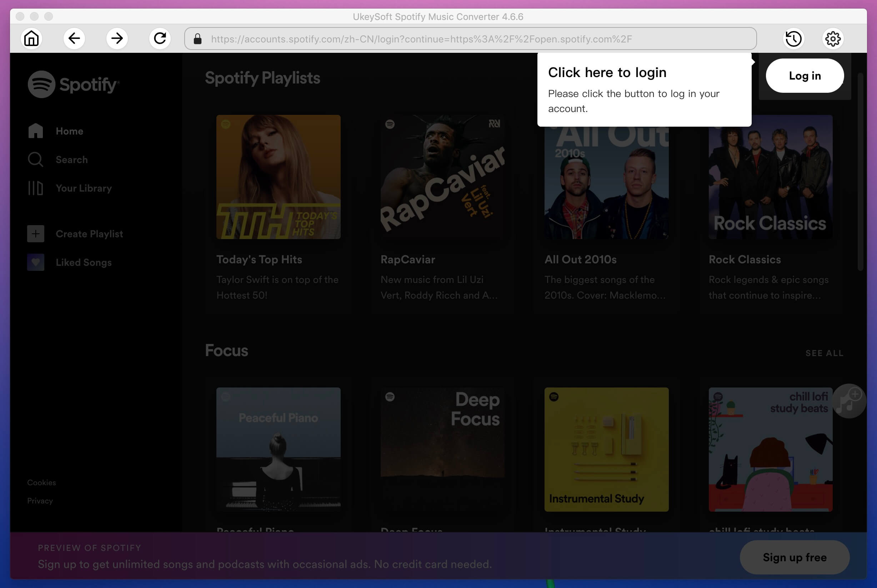Click the Today's Top Hits playlist thumbnail

click(x=278, y=177)
